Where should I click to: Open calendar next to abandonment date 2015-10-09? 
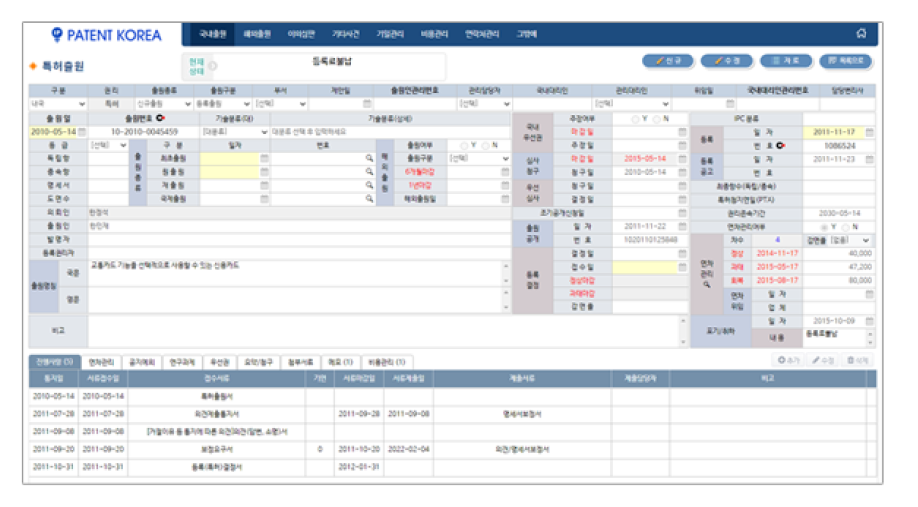(x=869, y=321)
